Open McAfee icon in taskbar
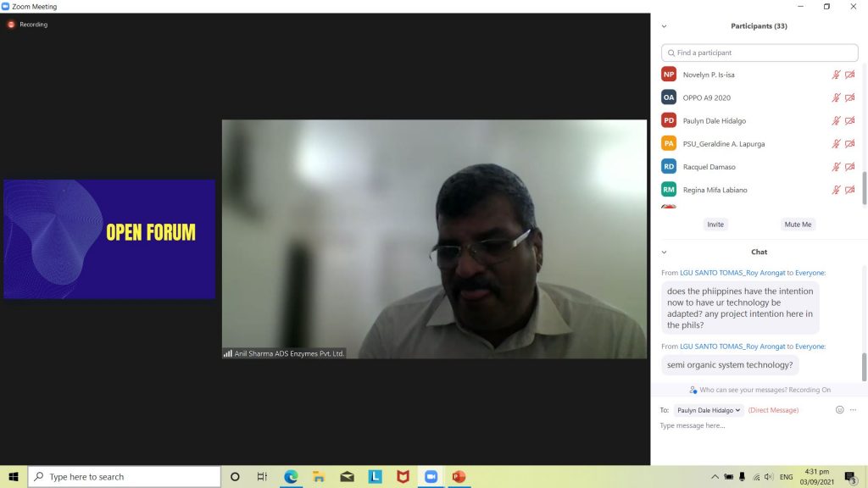 [403, 476]
